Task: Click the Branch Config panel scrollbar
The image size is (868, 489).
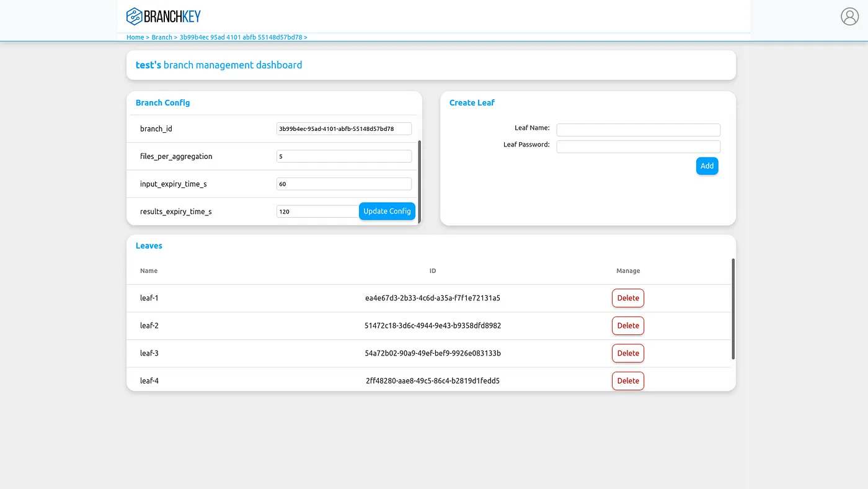Action: 419,180
